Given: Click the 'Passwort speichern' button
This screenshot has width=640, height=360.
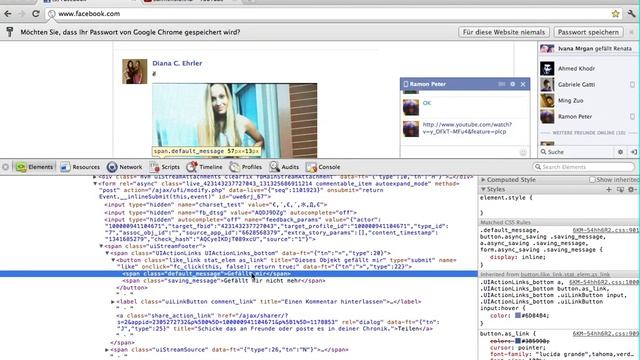Looking at the screenshot, I should tap(588, 32).
